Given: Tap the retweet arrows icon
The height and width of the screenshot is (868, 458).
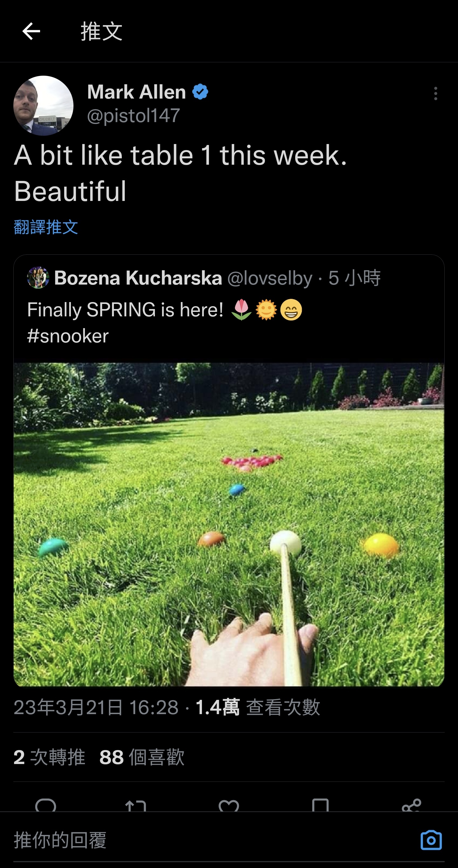Looking at the screenshot, I should 135,806.
